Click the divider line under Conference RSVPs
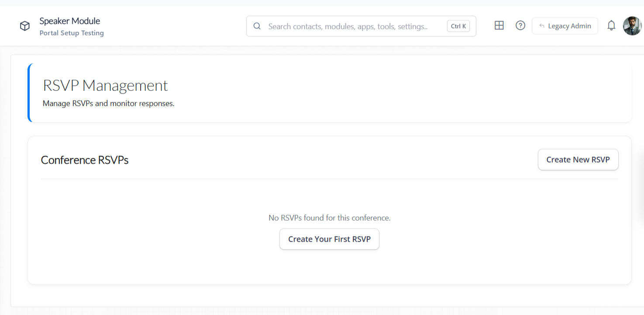The width and height of the screenshot is (644, 315). (x=329, y=179)
